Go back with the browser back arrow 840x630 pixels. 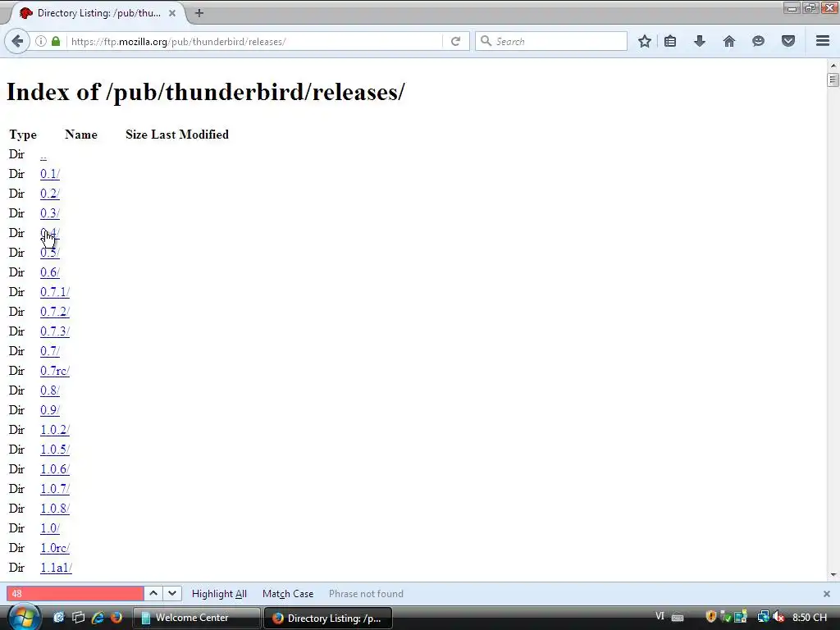coord(17,41)
